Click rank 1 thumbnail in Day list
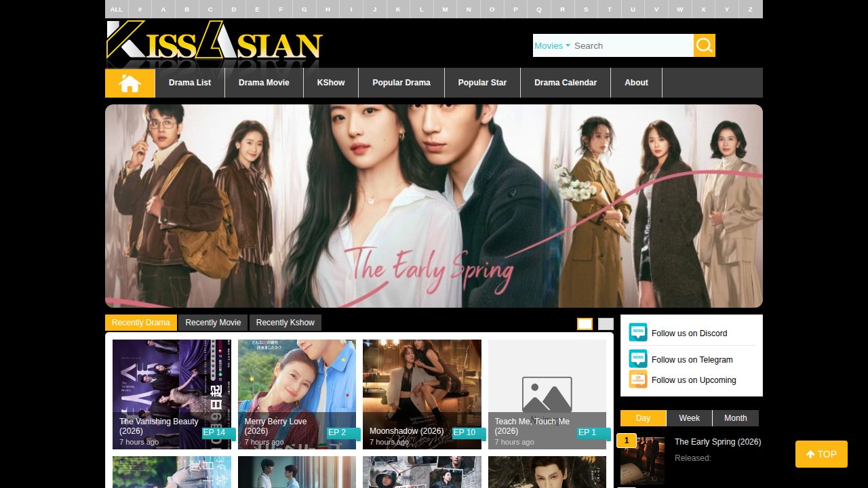868x488 pixels. point(642,461)
